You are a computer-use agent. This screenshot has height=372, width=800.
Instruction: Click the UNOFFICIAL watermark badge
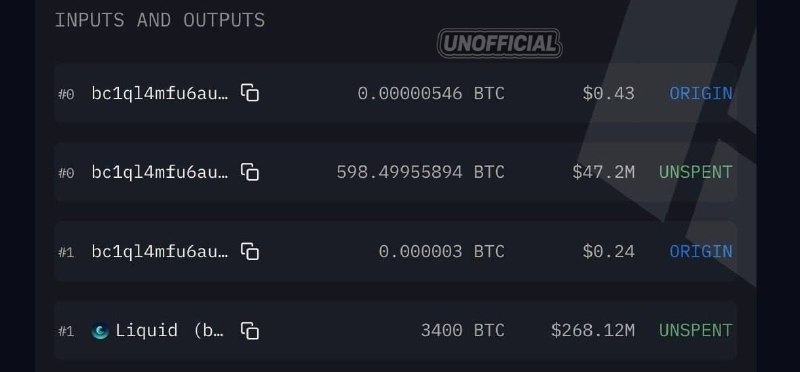coord(499,43)
